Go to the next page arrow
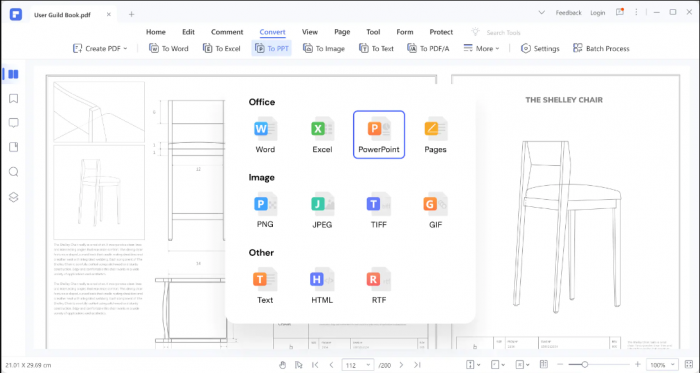This screenshot has width=700, height=373. [401, 365]
